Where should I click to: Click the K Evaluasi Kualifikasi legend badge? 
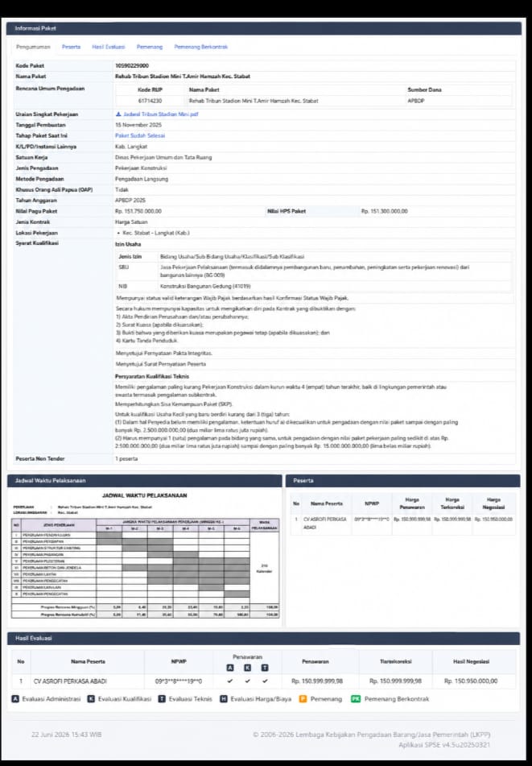pos(91,699)
